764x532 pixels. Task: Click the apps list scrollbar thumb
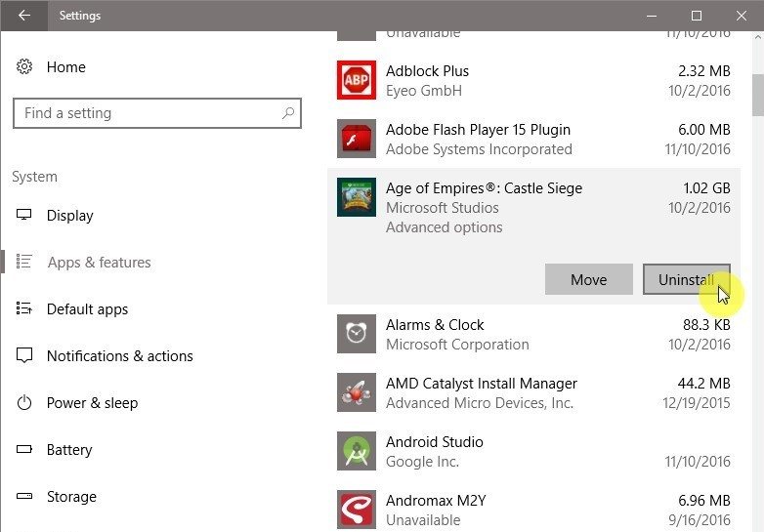(758, 95)
